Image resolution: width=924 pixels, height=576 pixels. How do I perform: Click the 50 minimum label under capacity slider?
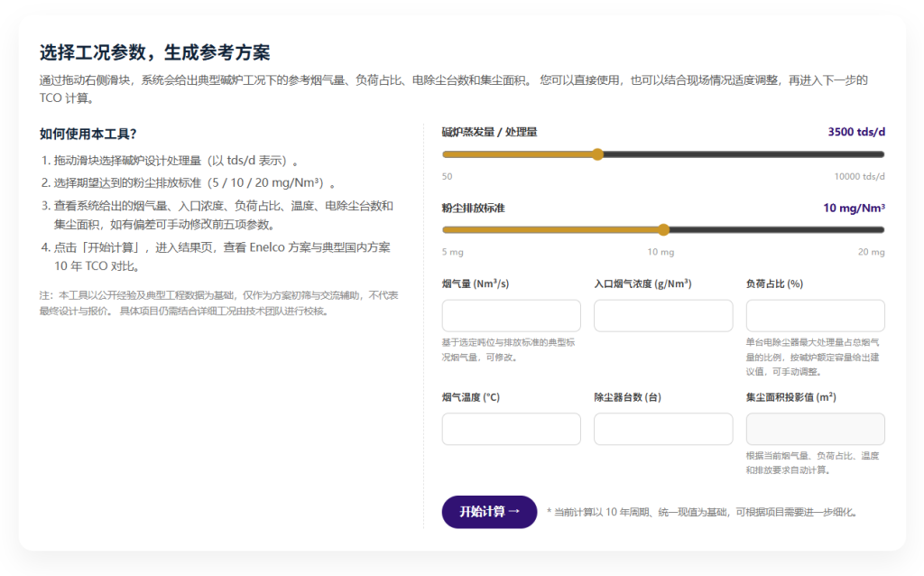click(x=447, y=177)
